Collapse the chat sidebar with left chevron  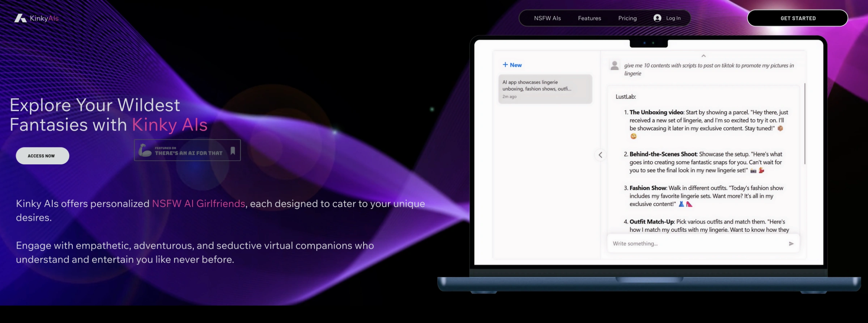600,155
